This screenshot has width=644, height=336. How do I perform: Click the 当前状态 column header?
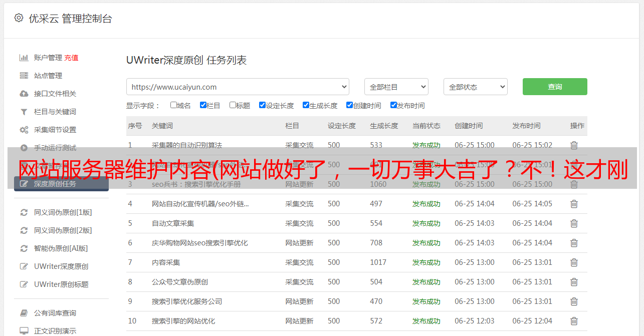pos(426,126)
